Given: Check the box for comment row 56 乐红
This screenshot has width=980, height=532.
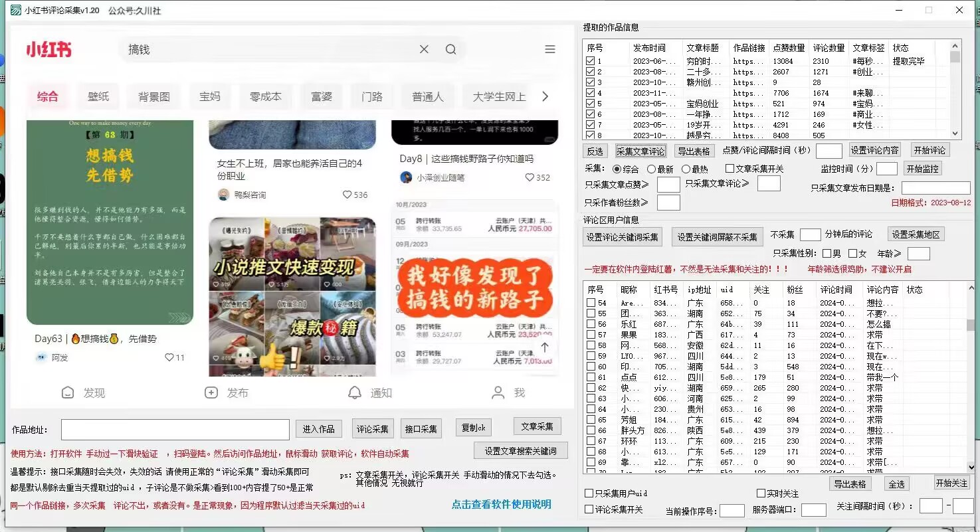Looking at the screenshot, I should pos(591,324).
